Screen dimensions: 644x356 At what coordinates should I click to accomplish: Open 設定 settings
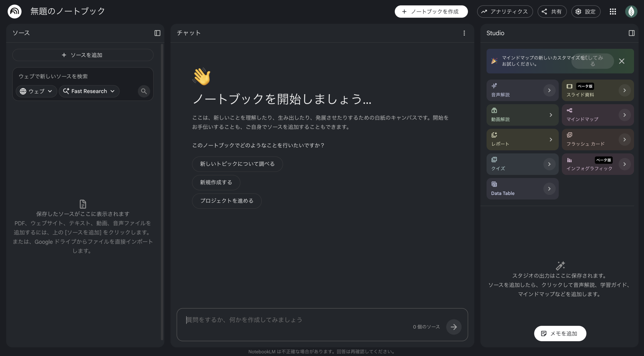tap(586, 11)
